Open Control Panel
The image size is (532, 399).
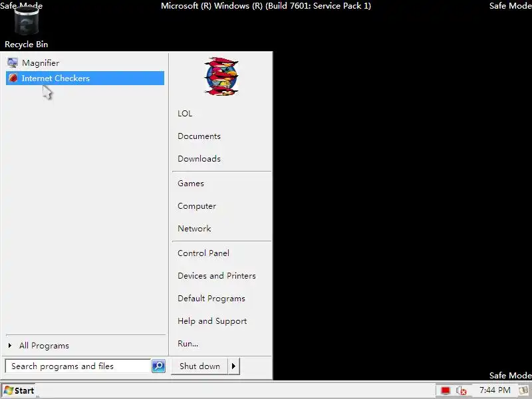tap(203, 253)
